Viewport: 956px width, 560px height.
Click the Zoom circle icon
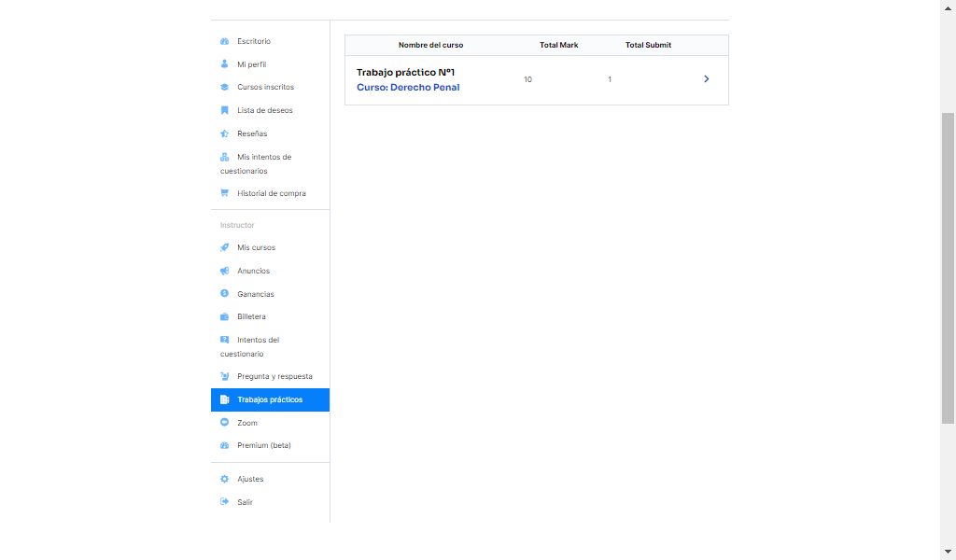(224, 422)
